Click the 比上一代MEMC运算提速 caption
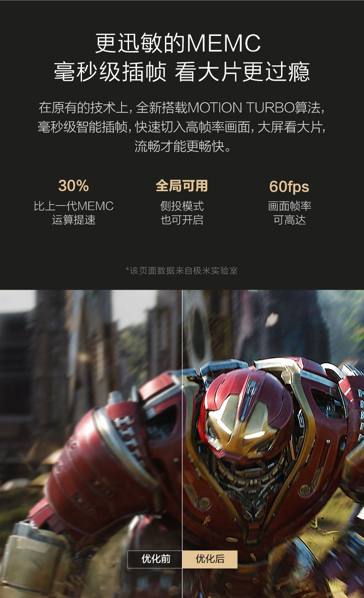The image size is (364, 598). click(x=74, y=213)
